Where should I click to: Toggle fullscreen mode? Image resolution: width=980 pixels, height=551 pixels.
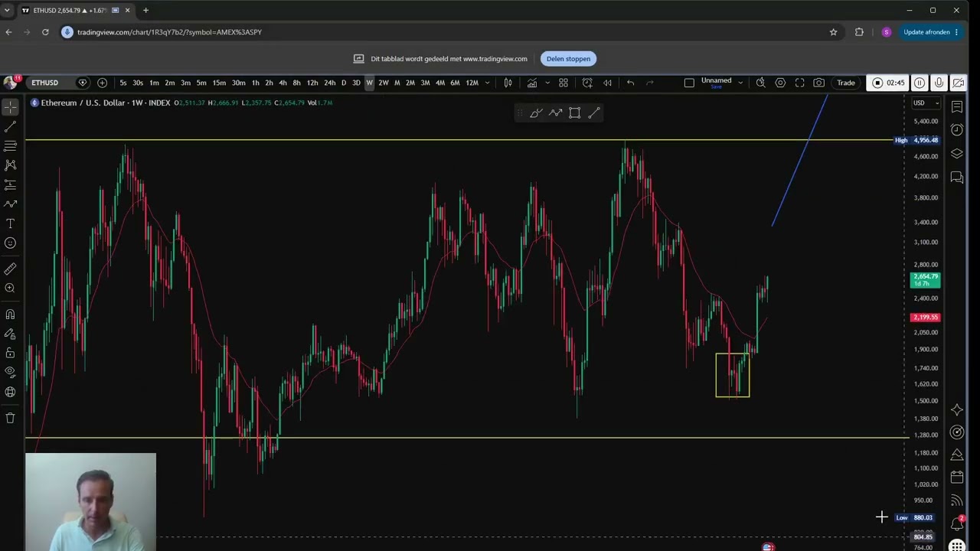point(799,83)
